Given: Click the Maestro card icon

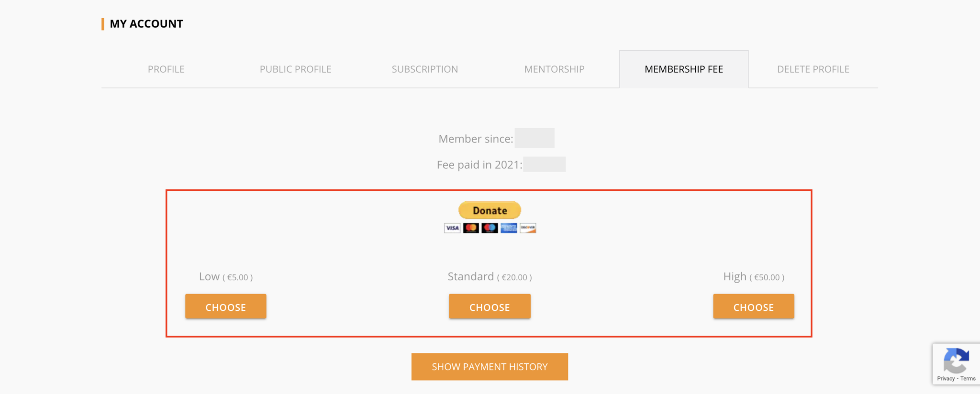Looking at the screenshot, I should [490, 228].
